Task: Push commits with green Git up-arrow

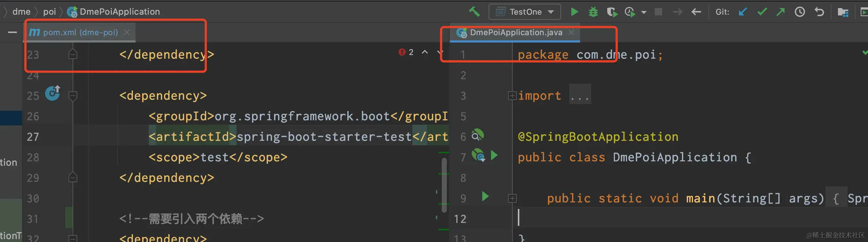Action: [781, 12]
